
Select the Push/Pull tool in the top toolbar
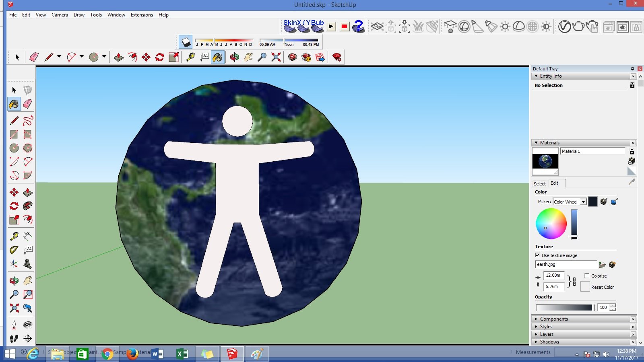point(119,57)
